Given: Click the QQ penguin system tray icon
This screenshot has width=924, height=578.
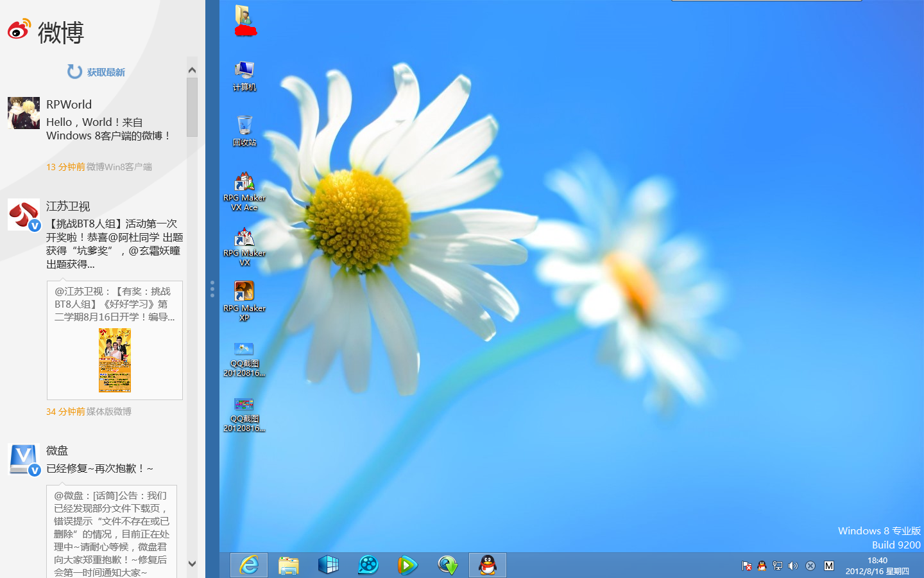Looking at the screenshot, I should point(762,566).
